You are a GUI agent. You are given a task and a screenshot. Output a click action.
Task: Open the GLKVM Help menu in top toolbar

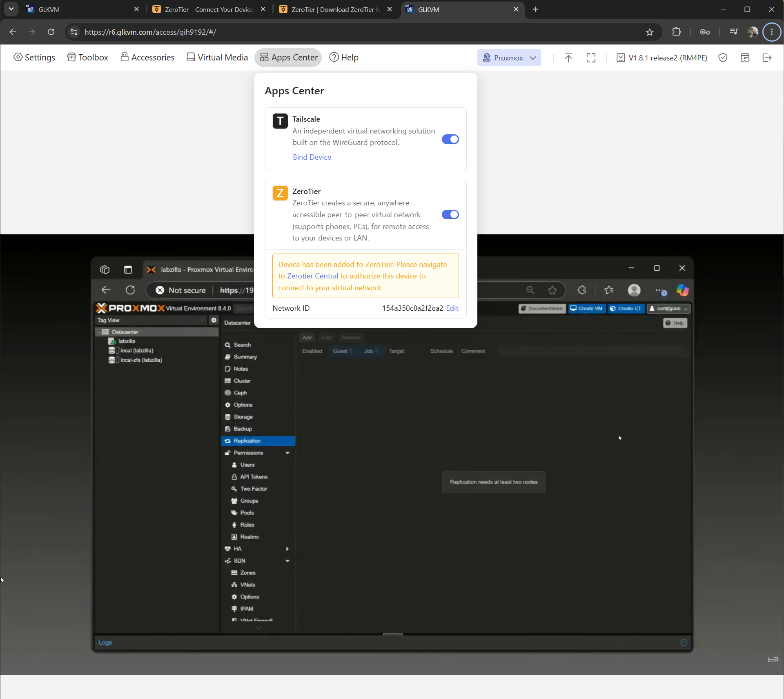344,58
